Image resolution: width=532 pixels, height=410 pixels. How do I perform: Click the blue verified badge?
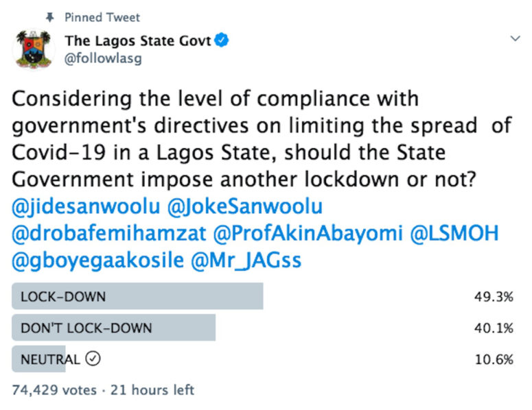tap(221, 40)
